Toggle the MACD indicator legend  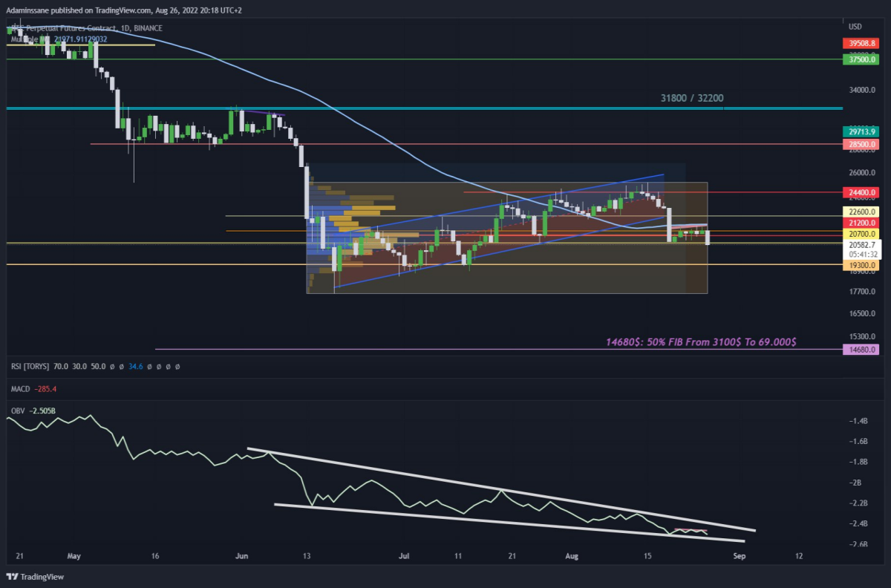click(x=21, y=388)
